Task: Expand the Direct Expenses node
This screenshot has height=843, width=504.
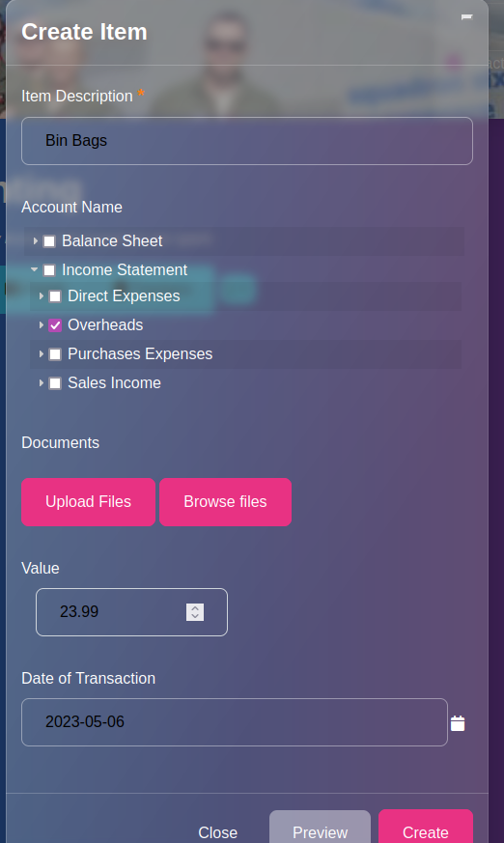Action: click(x=42, y=295)
